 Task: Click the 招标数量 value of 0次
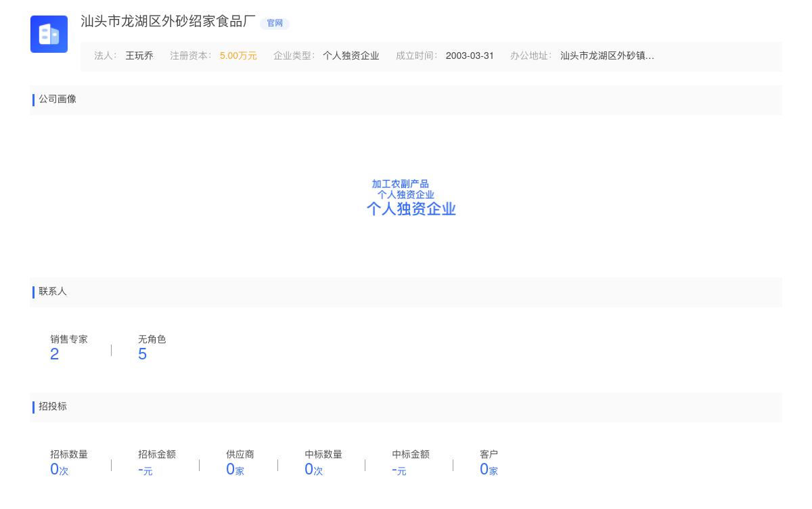[x=59, y=470]
